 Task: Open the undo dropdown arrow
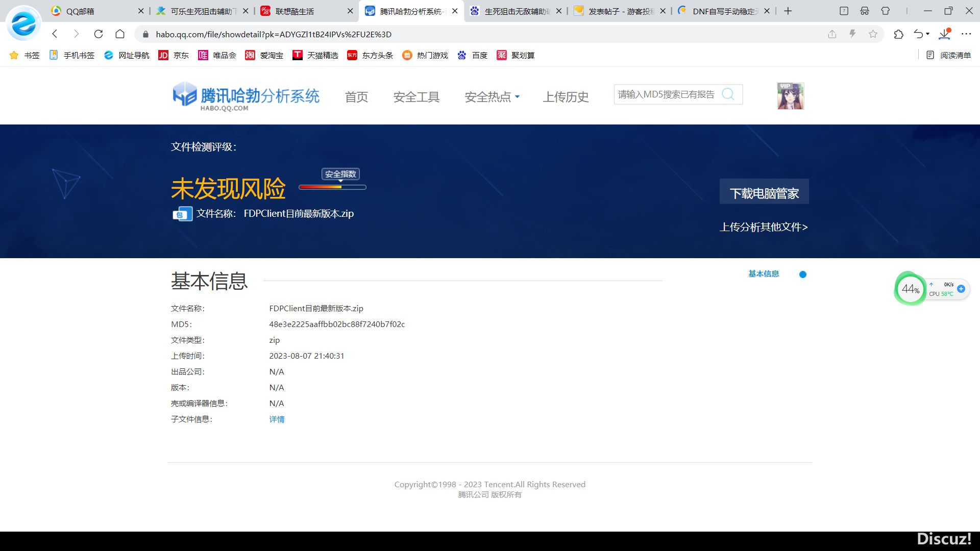[x=927, y=34]
